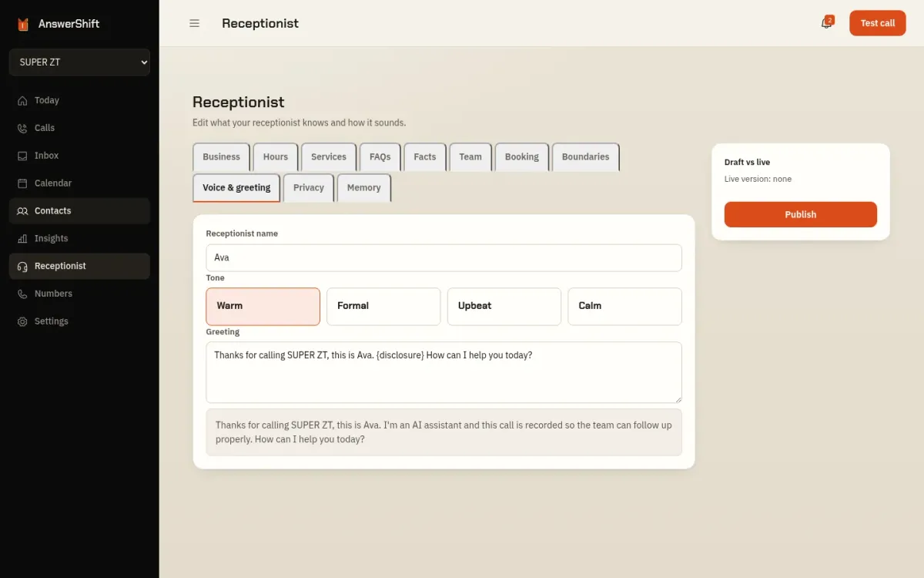The height and width of the screenshot is (578, 924).
Task: Select the Calm tone option
Action: pos(624,307)
